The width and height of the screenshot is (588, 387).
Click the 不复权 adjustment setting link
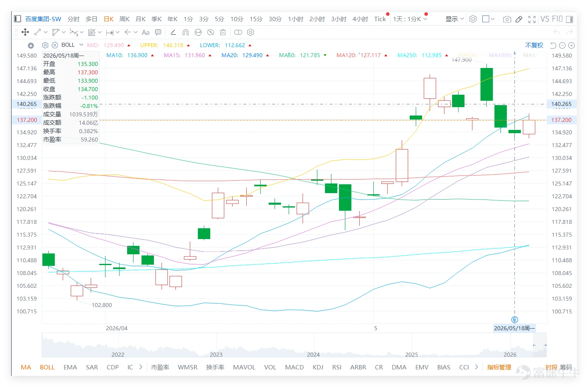(x=534, y=45)
